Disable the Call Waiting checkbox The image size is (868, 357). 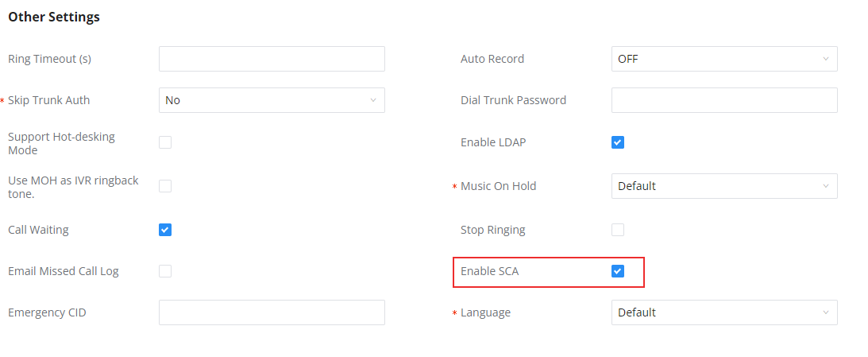pos(165,230)
